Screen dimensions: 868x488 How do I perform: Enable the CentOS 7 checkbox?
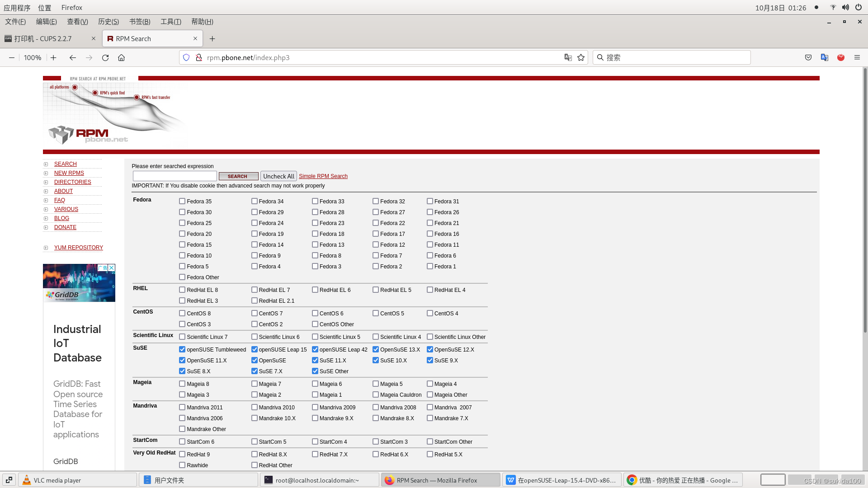[255, 313]
